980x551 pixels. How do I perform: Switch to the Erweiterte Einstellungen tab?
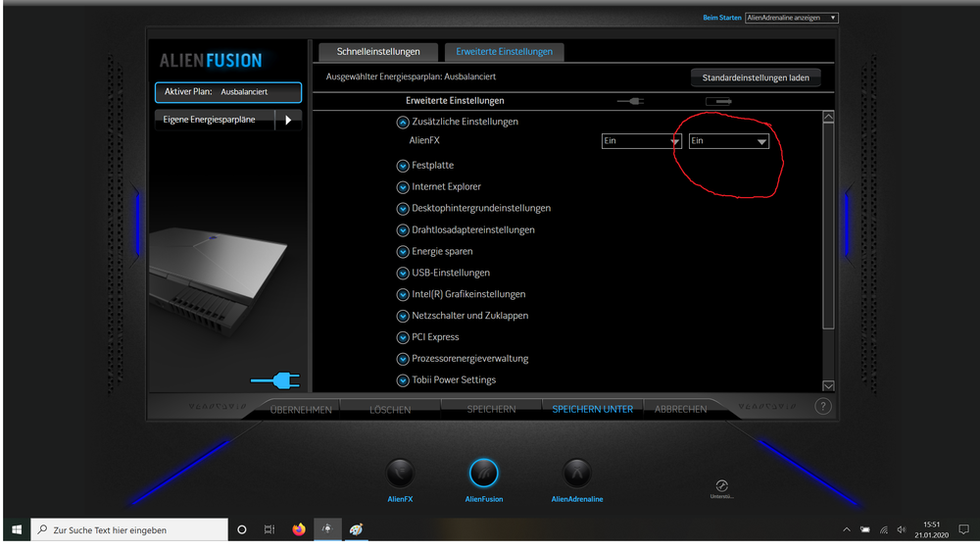pyautogui.click(x=504, y=52)
